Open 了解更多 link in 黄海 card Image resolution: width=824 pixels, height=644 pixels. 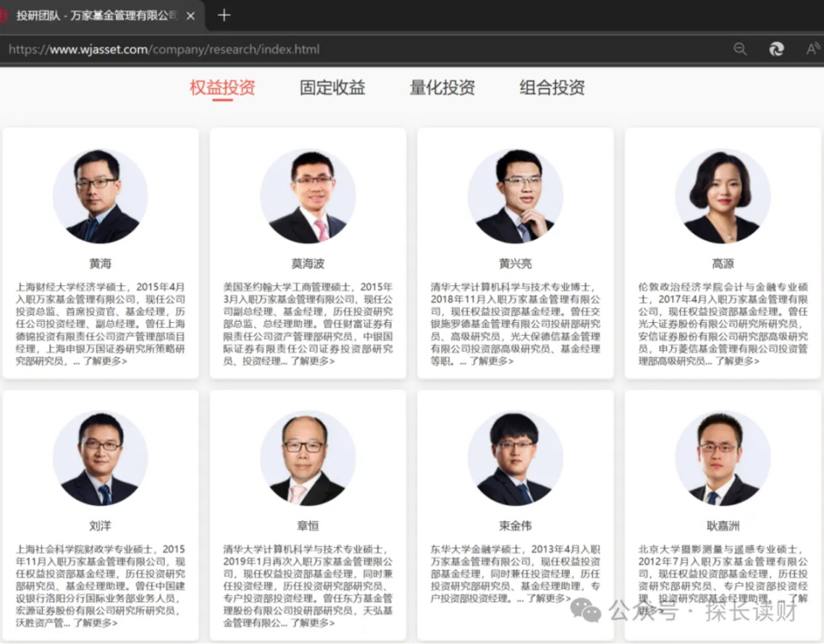[x=105, y=361]
